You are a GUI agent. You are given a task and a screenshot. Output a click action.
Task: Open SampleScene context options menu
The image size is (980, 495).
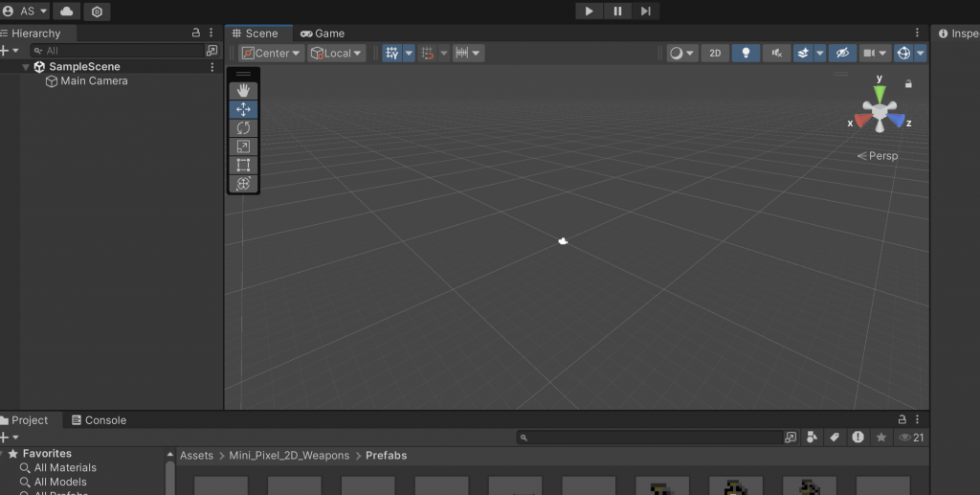coord(212,67)
